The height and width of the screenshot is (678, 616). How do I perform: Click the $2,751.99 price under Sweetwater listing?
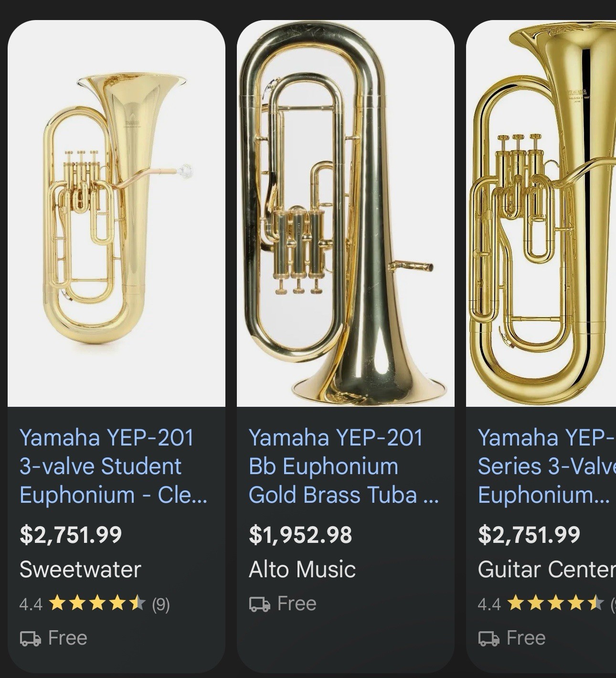point(71,534)
